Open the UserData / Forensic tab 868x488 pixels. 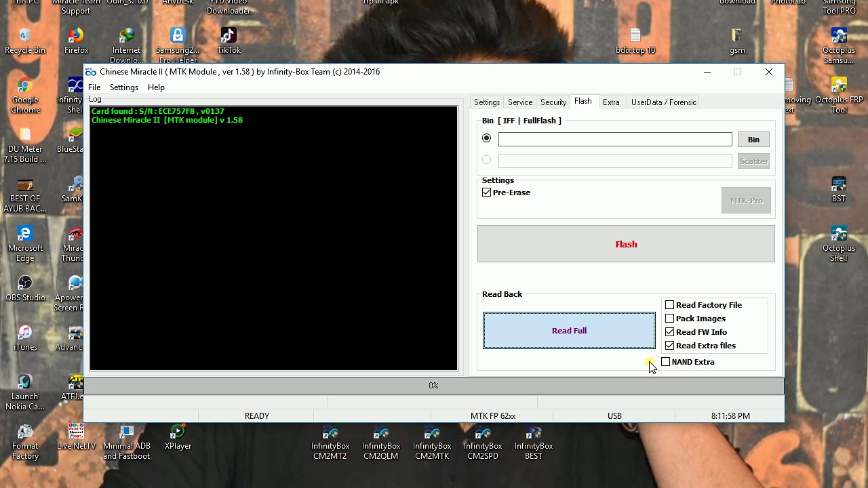[x=664, y=102]
